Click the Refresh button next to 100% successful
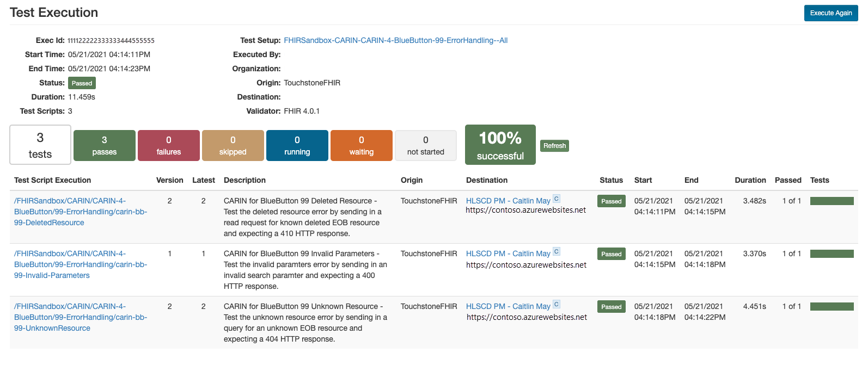 (x=554, y=146)
